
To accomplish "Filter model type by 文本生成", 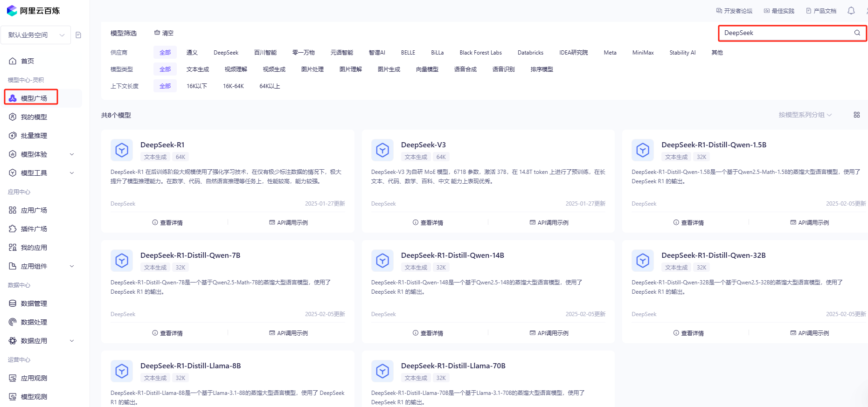I will tap(198, 69).
